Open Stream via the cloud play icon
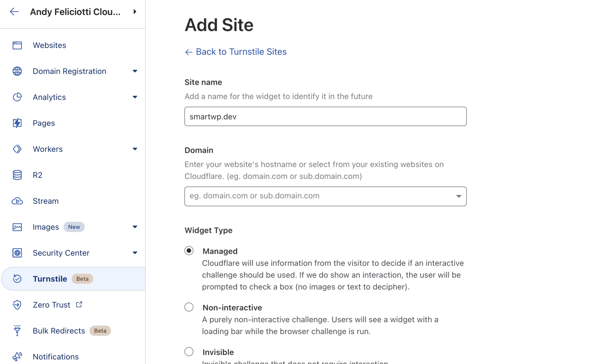The image size is (593, 364). coord(17,201)
